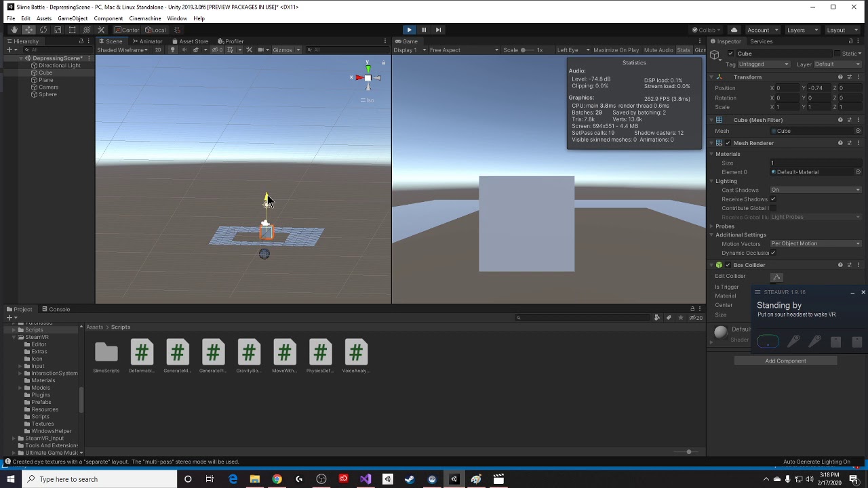Pick the Scale tool

58,30
